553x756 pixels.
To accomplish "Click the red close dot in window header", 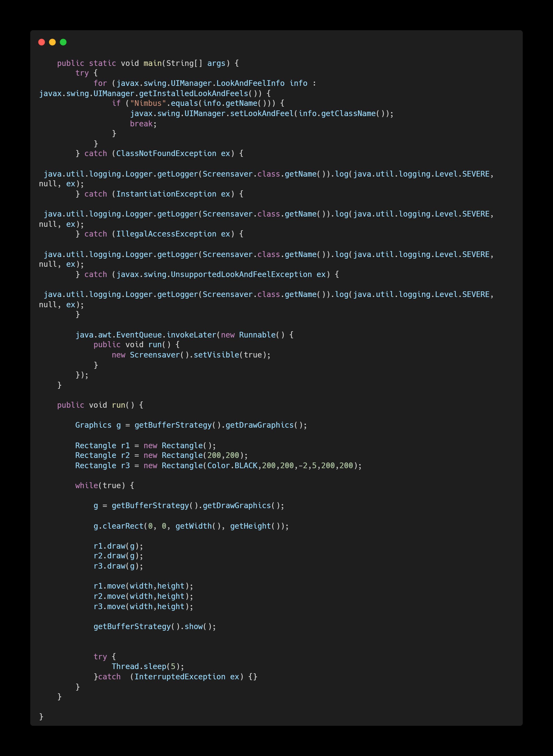I will point(42,42).
